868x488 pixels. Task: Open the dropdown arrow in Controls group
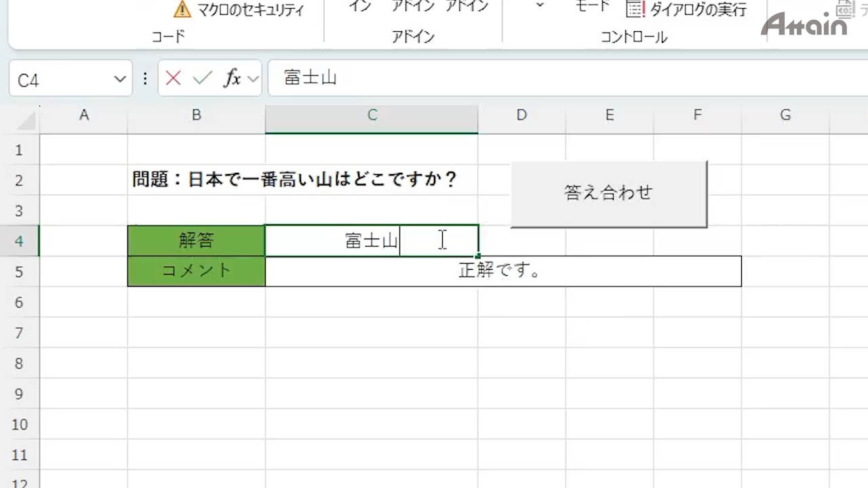point(540,6)
